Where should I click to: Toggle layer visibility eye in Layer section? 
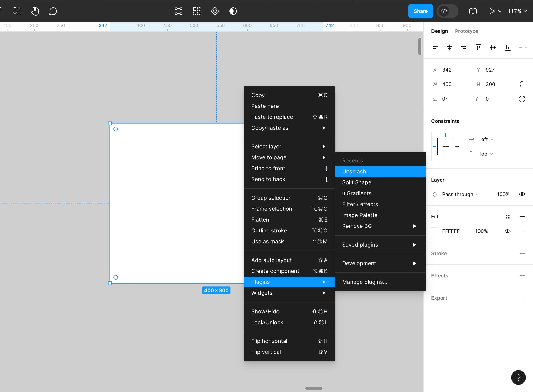(522, 194)
